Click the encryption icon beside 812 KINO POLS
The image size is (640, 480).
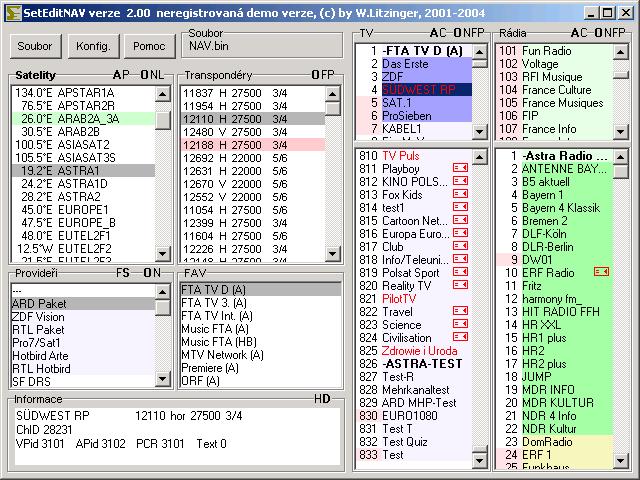[460, 181]
